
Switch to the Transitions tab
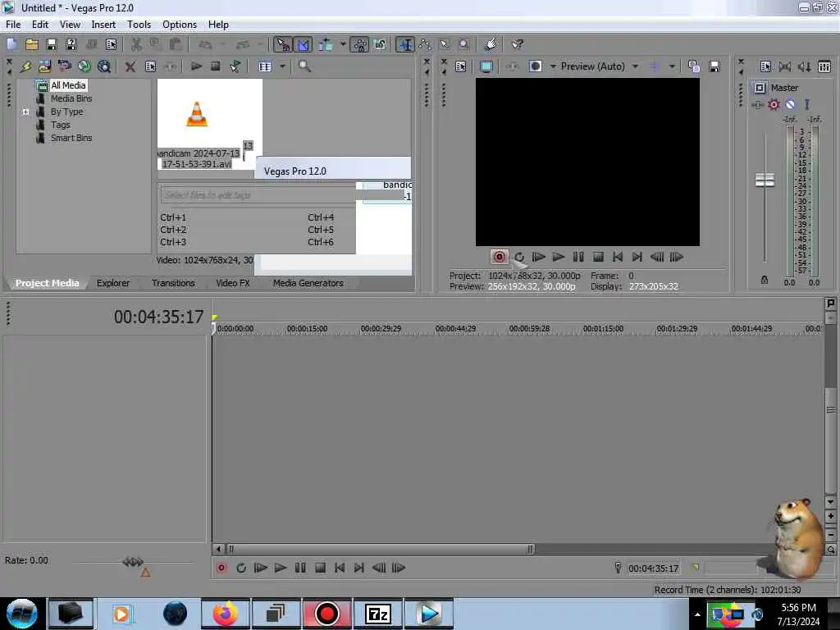point(173,283)
